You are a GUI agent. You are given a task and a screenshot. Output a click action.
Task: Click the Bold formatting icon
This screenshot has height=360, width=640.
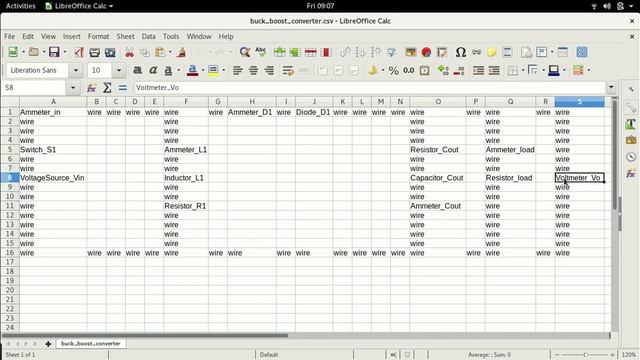(x=138, y=70)
